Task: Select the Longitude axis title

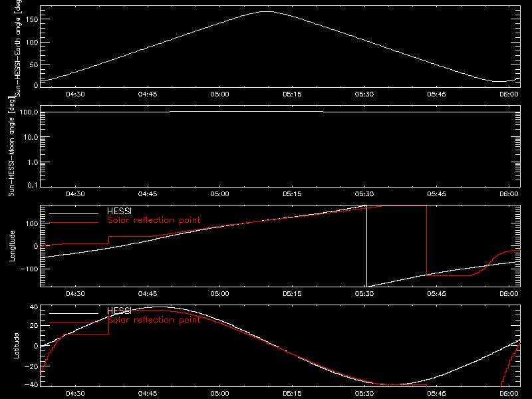Action: [x=12, y=246]
